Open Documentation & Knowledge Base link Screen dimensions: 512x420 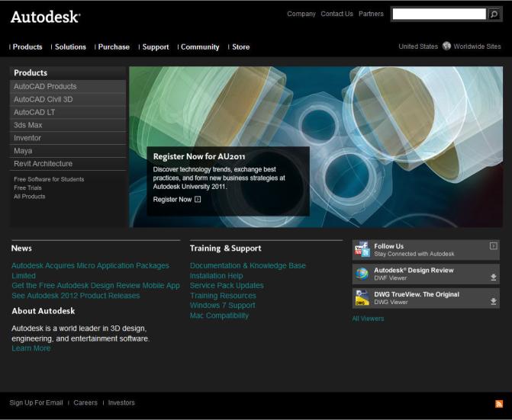pos(248,266)
